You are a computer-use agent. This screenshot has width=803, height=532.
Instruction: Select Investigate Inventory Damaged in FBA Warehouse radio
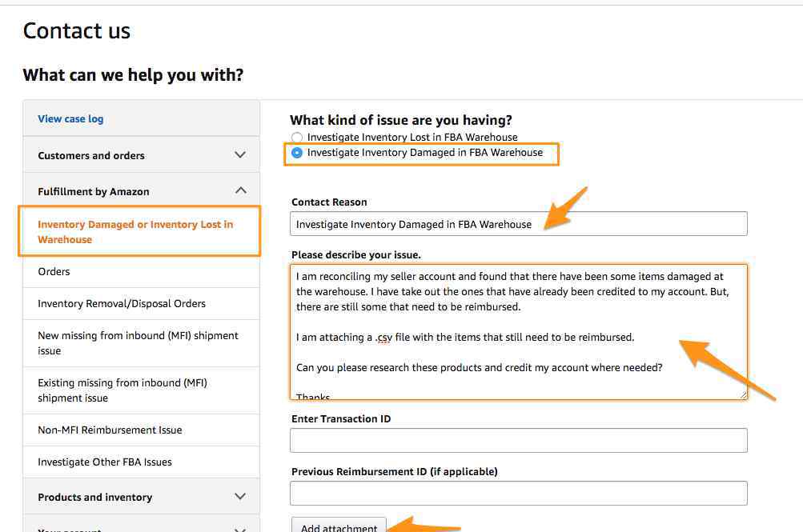pos(296,153)
